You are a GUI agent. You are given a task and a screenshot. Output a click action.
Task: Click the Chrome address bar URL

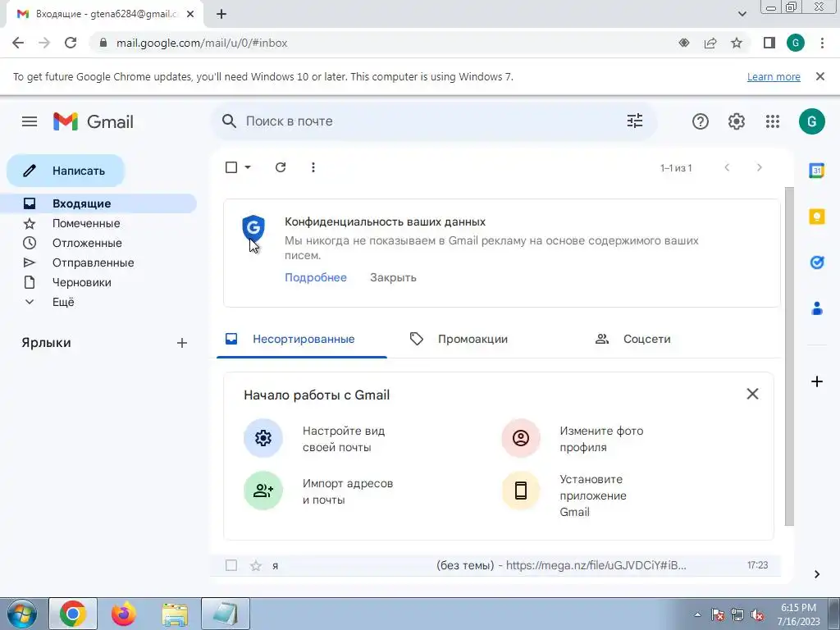click(x=202, y=43)
